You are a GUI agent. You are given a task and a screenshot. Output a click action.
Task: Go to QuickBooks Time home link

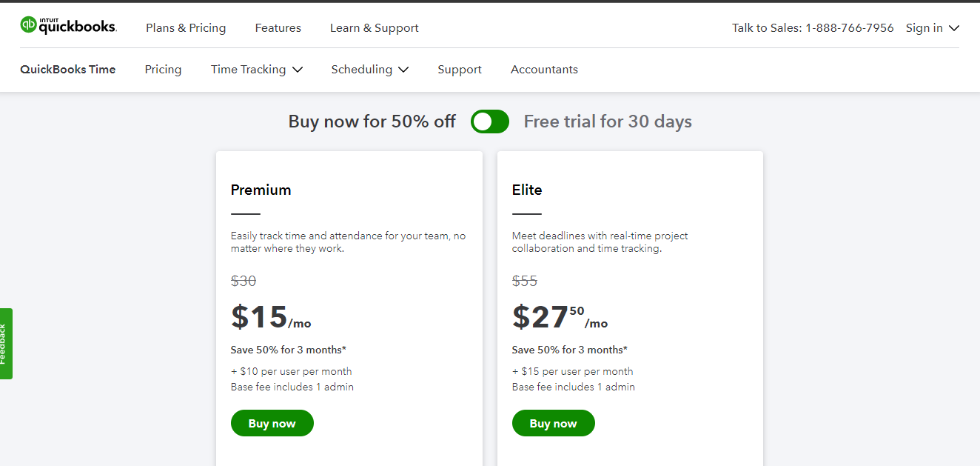click(68, 70)
